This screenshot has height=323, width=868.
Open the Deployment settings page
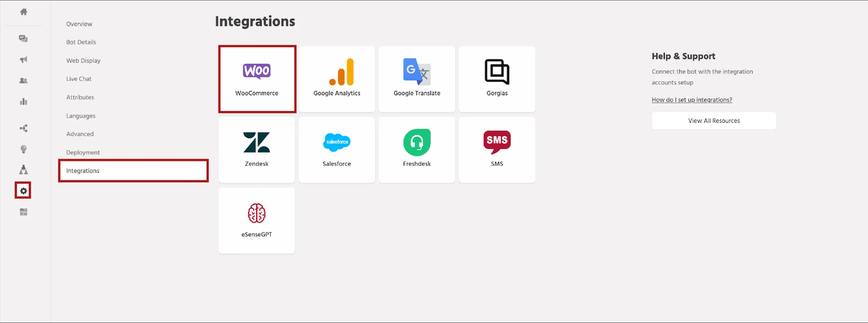[x=83, y=152]
